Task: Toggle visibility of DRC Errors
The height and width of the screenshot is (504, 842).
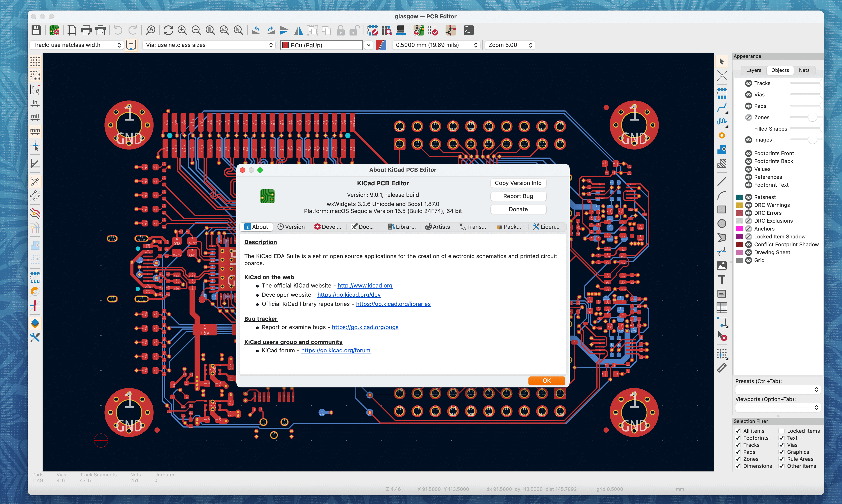Action: (748, 213)
